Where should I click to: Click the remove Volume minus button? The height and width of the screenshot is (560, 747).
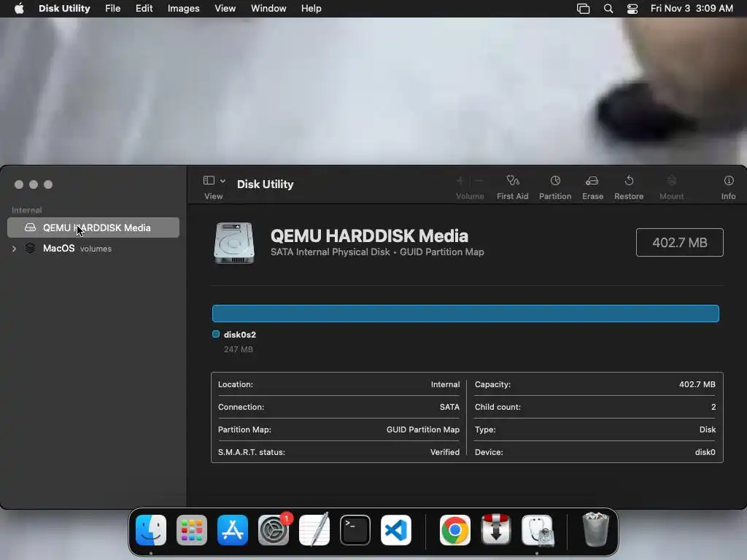click(479, 181)
